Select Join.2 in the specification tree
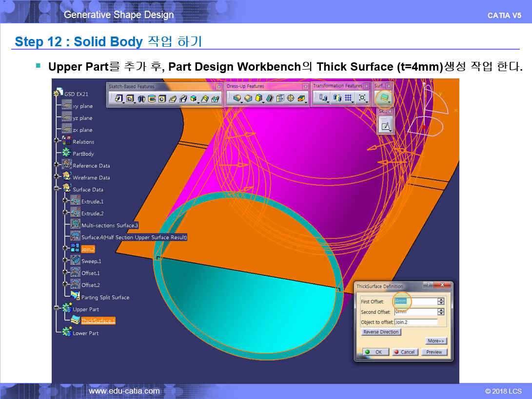The image size is (532, 399). (x=88, y=249)
